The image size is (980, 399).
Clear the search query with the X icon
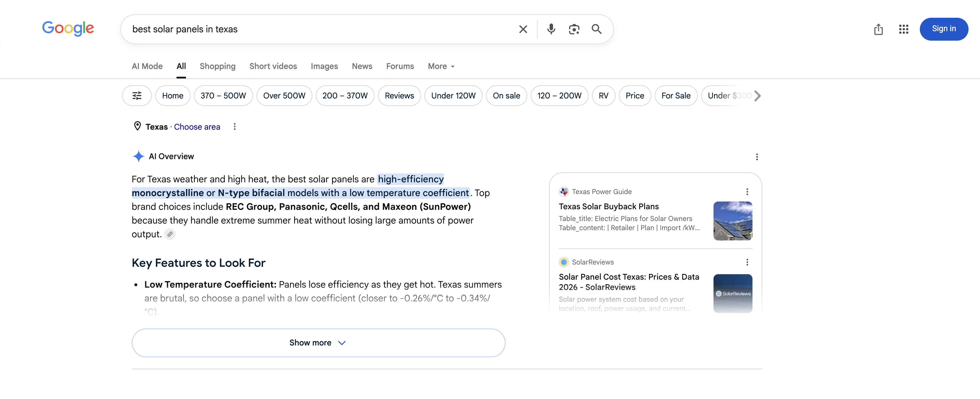pyautogui.click(x=523, y=29)
